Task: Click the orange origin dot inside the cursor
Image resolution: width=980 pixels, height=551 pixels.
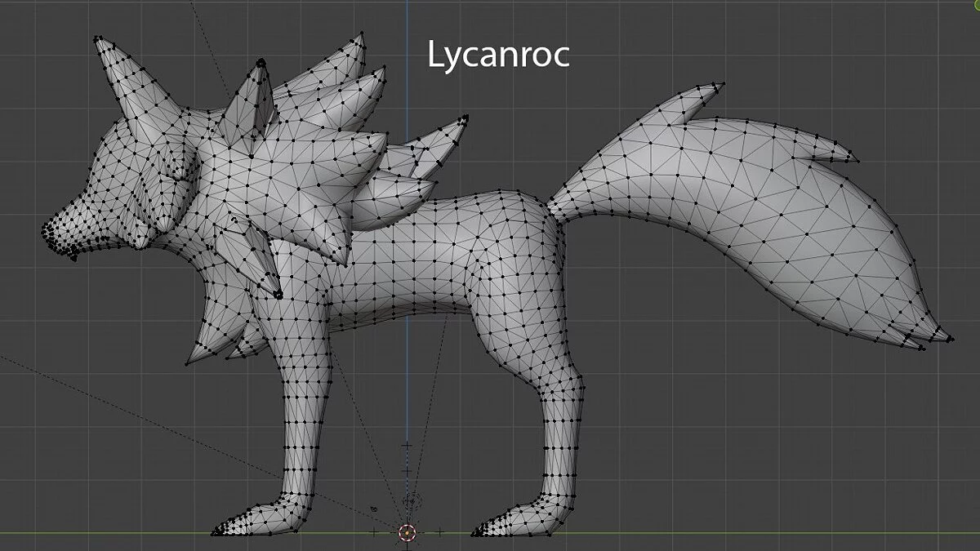Action: click(407, 533)
